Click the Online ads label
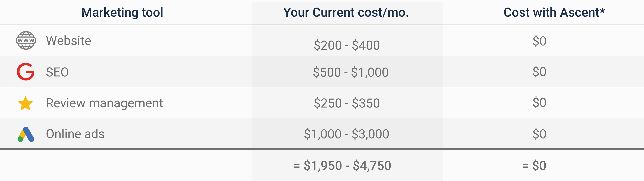The height and width of the screenshot is (181, 644). pyautogui.click(x=75, y=134)
